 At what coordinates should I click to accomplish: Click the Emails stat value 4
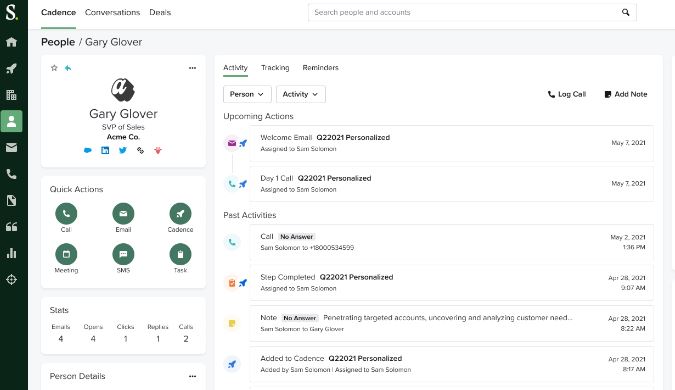pyautogui.click(x=61, y=339)
